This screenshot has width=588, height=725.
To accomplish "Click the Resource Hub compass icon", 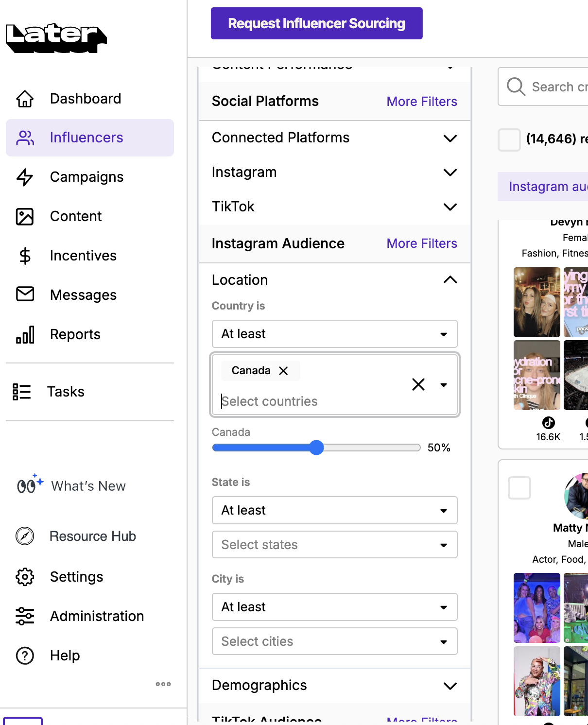I will click(25, 536).
